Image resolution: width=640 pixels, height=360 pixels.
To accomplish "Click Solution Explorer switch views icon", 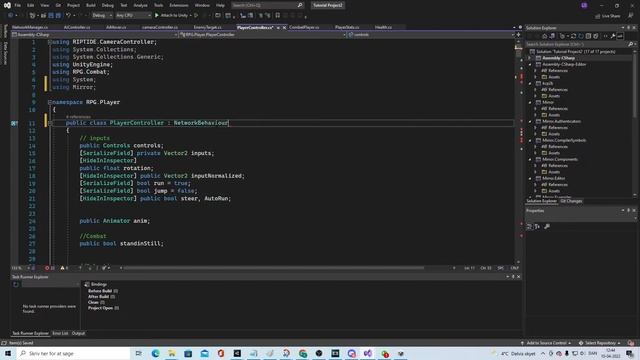I will (x=552, y=36).
